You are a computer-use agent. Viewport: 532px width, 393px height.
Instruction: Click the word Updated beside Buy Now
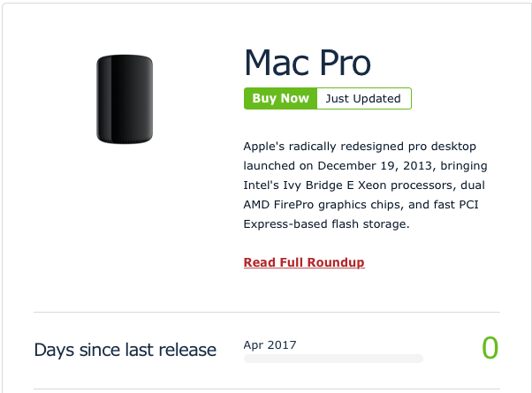pos(377,99)
